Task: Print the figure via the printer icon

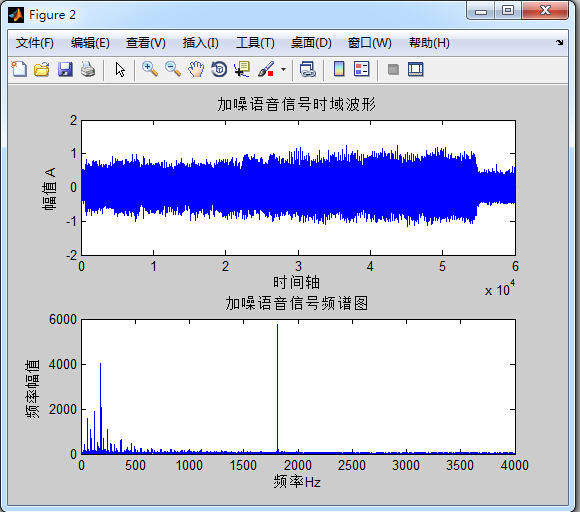Action: (88, 69)
